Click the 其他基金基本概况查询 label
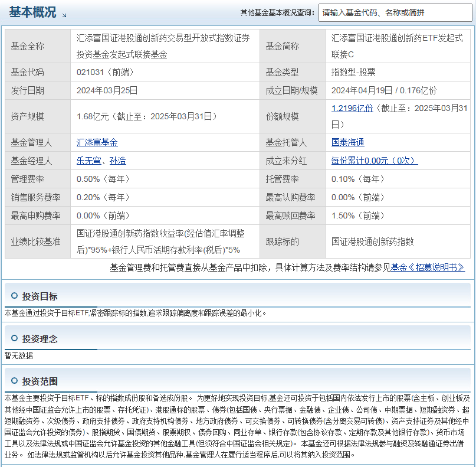 coord(277,13)
